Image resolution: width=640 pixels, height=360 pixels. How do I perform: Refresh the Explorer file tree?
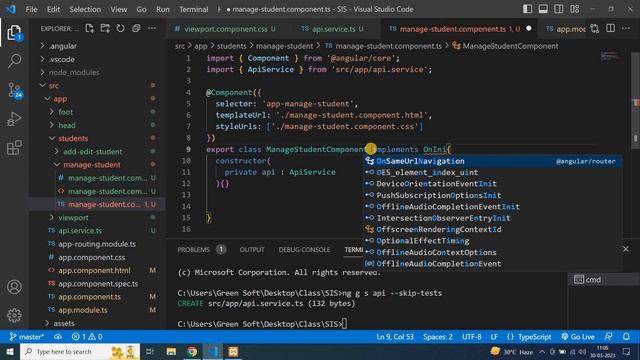120,28
